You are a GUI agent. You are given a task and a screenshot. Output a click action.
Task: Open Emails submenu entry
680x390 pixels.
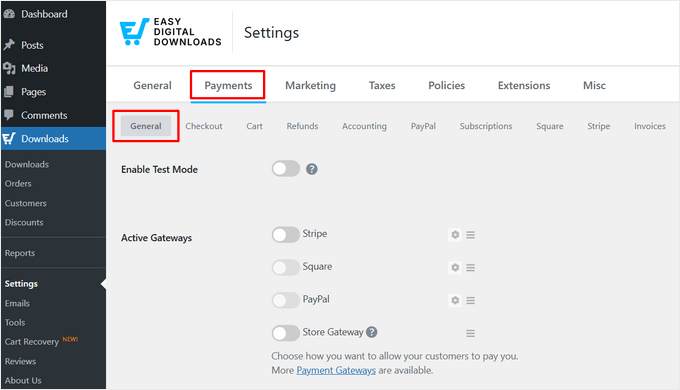(17, 303)
